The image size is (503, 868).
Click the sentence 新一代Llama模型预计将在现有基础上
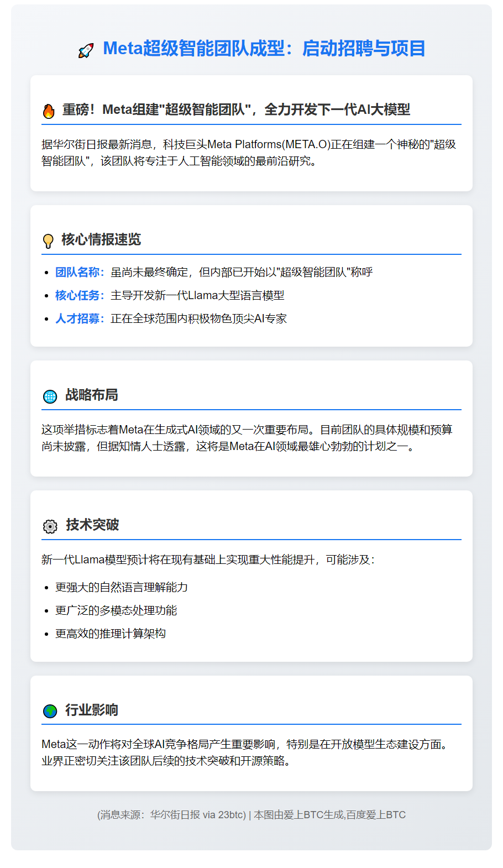point(208,560)
